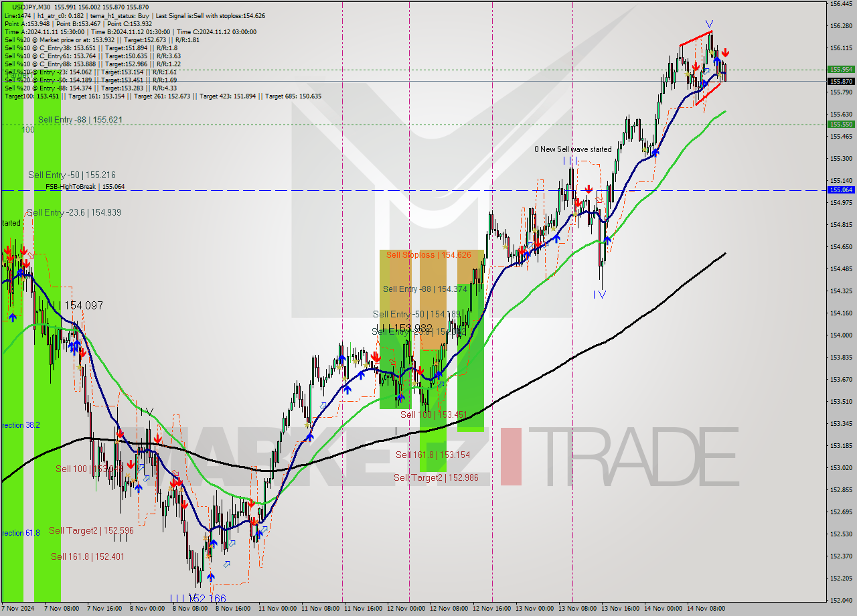857x616 pixels.
Task: Click the 152.040 price scale value
Action: point(842,600)
